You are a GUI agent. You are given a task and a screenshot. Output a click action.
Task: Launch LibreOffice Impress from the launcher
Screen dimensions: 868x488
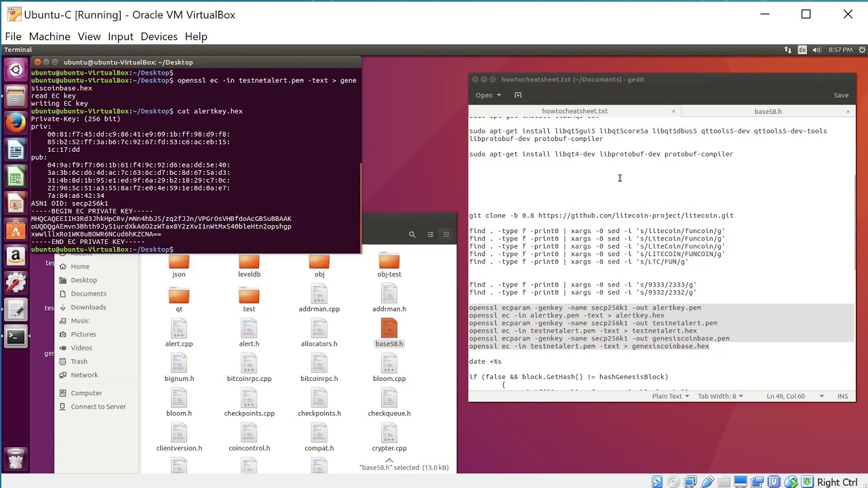[x=16, y=203]
